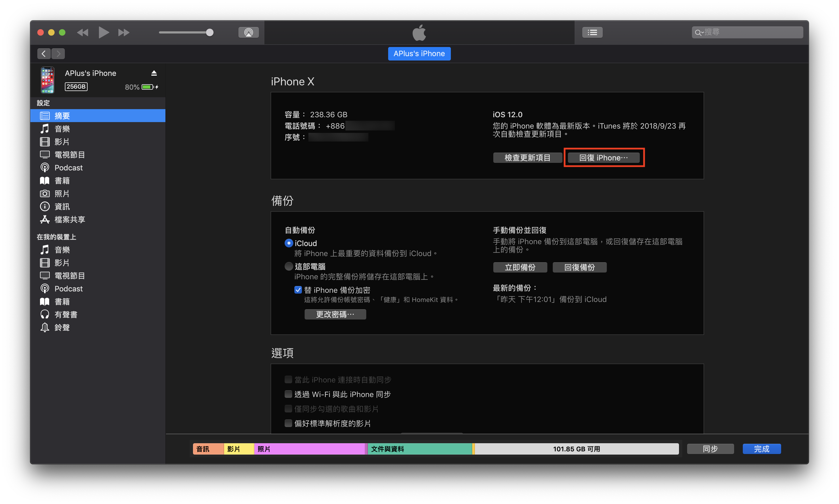Click the forward navigation arrow
Image resolution: width=839 pixels, height=504 pixels.
click(58, 54)
